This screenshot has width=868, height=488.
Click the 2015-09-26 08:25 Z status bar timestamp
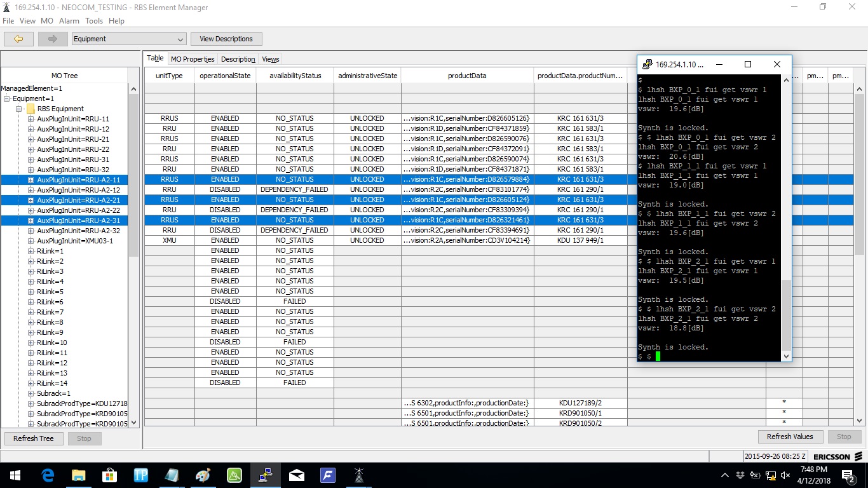coord(775,457)
